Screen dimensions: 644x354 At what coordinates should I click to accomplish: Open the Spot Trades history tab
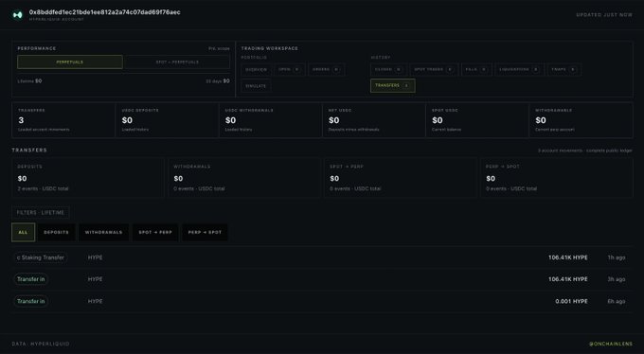(x=434, y=69)
